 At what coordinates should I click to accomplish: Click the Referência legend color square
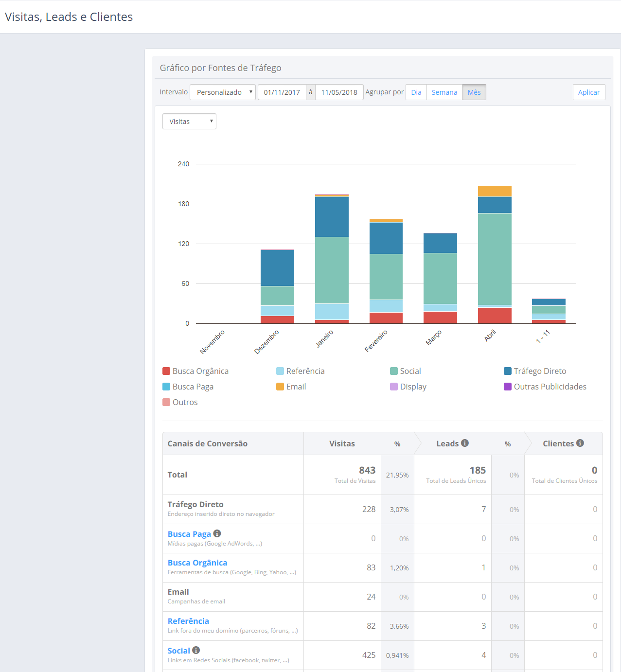tap(280, 371)
